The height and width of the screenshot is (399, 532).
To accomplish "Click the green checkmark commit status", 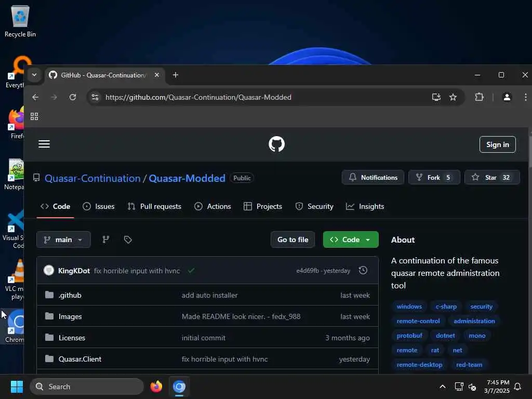I will point(191,270).
